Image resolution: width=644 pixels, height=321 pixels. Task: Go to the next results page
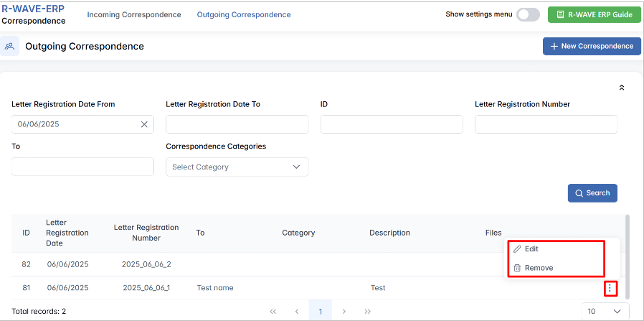(x=344, y=312)
